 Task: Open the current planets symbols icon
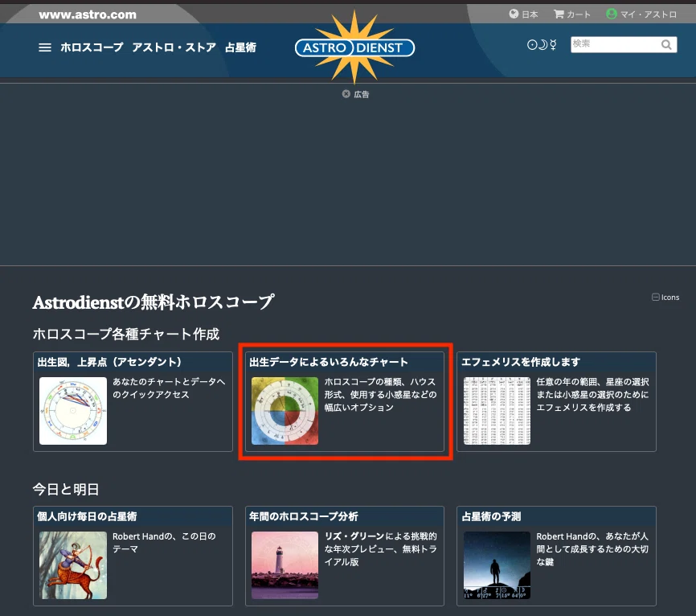[542, 44]
